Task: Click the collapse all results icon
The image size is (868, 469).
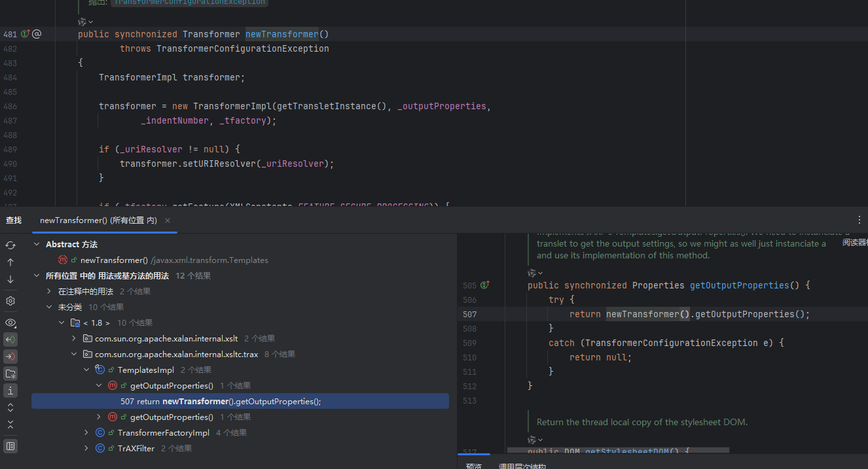Action: click(10, 425)
